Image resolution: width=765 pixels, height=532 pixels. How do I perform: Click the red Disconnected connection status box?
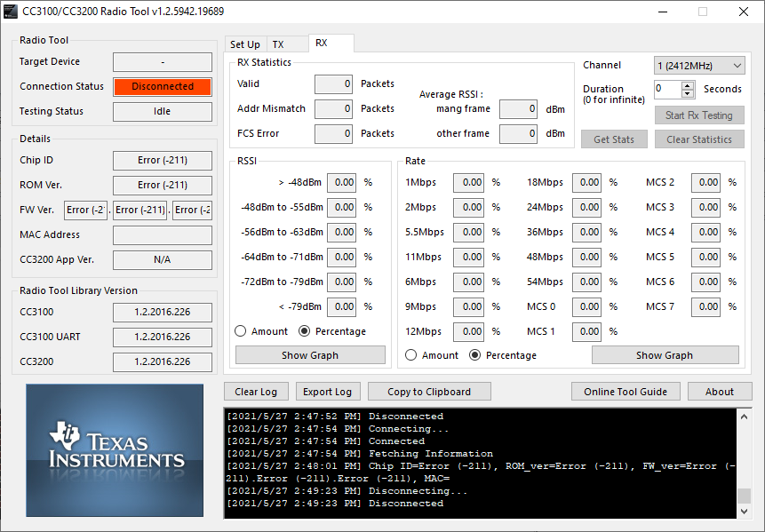point(163,87)
